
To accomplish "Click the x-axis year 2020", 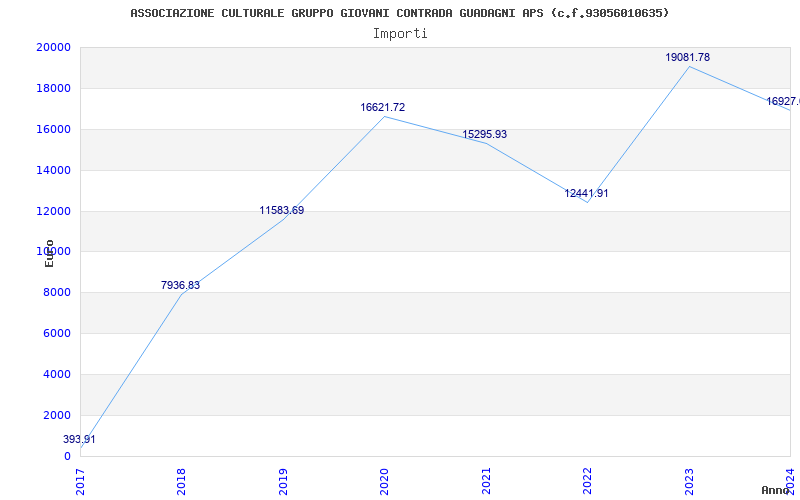I will click(x=384, y=482).
